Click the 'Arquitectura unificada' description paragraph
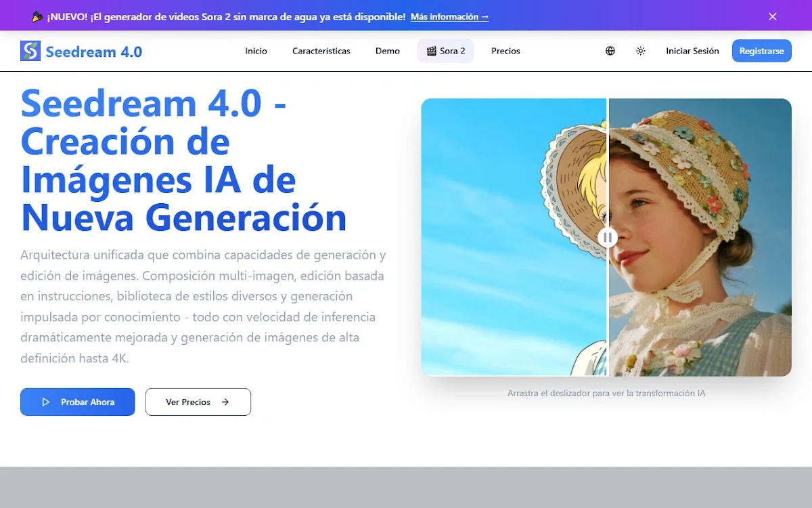812x508 pixels. pyautogui.click(x=203, y=307)
